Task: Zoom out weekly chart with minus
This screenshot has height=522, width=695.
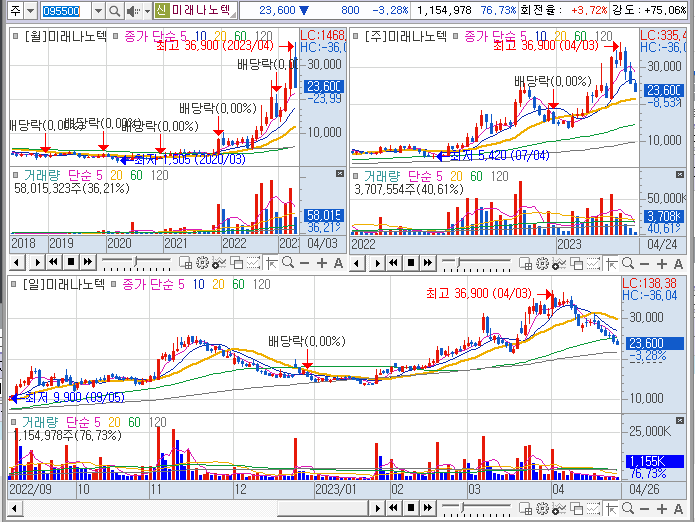Action: 645,264
